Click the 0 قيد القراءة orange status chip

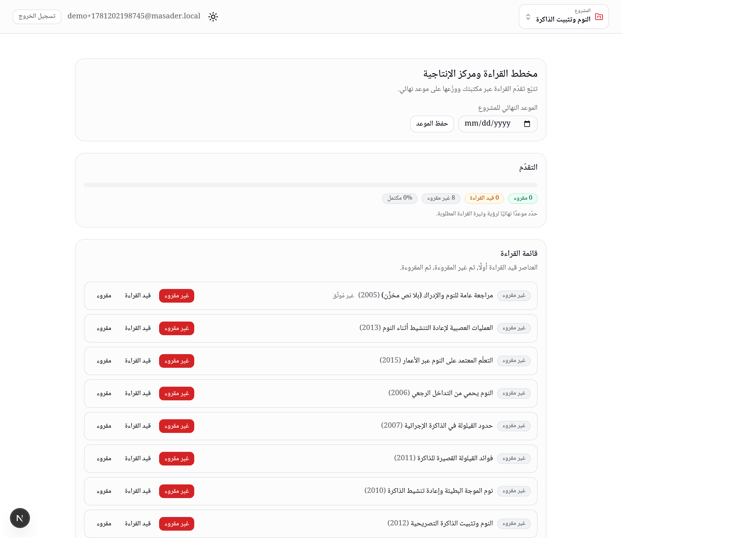484,198
